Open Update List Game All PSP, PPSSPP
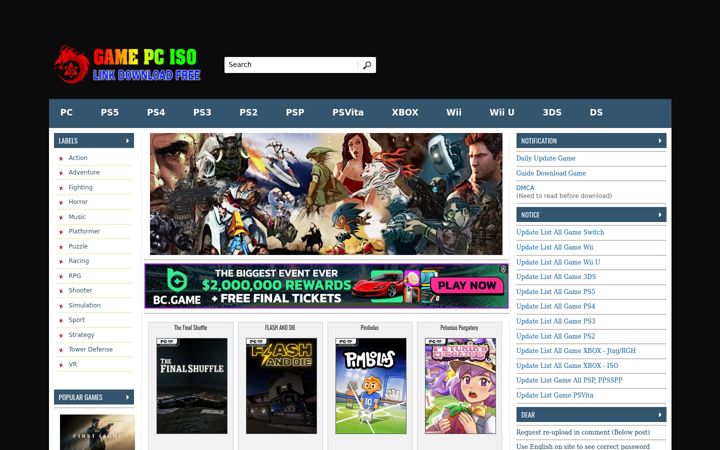720x450 pixels. click(569, 380)
